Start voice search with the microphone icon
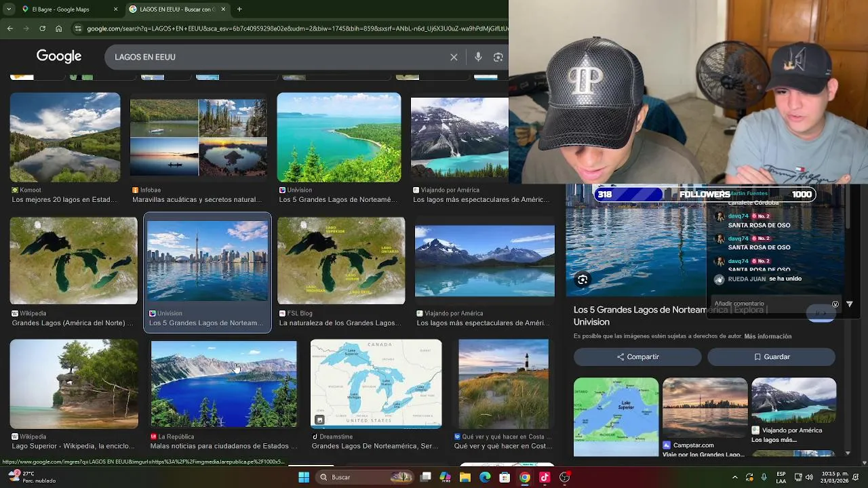This screenshot has height=488, width=868. pos(478,57)
